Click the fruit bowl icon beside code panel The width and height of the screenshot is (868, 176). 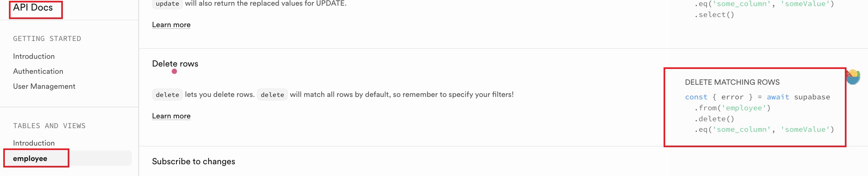click(x=853, y=77)
